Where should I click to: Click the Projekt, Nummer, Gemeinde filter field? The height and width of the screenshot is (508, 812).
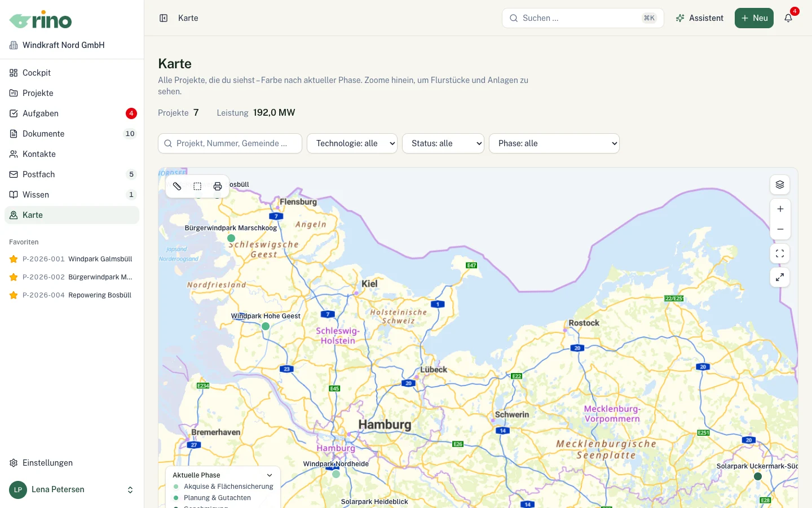(230, 143)
